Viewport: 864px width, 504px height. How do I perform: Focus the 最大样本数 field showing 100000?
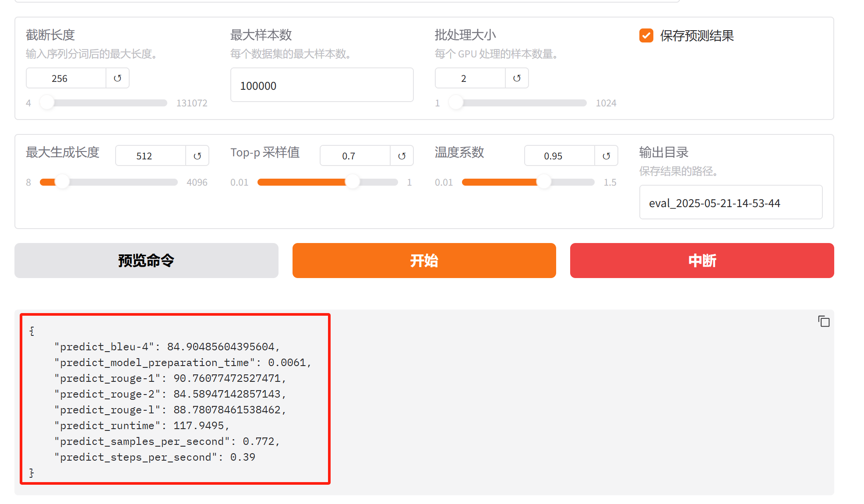(322, 85)
